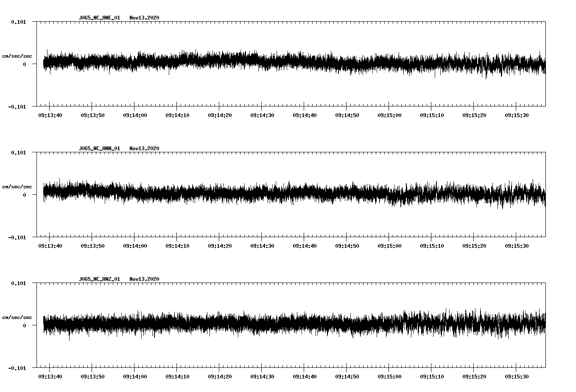Click the cm/sec/sec axis label of middle plot
The width and height of the screenshot is (576, 392).
(17, 186)
